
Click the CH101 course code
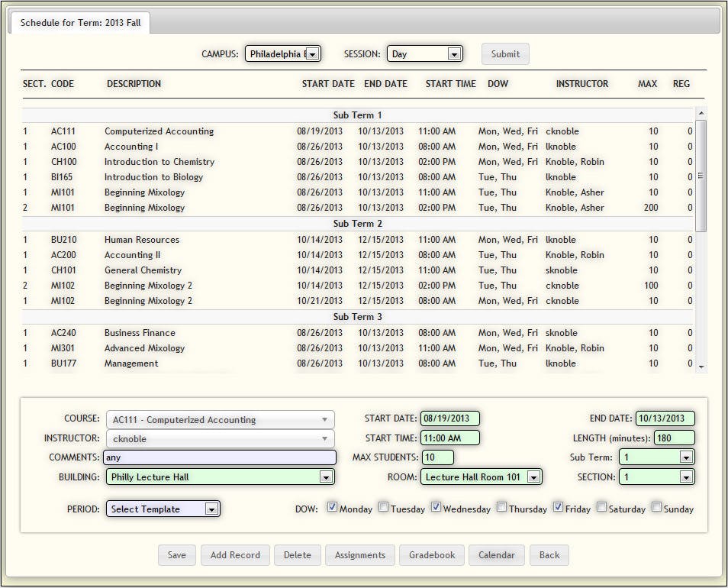63,271
